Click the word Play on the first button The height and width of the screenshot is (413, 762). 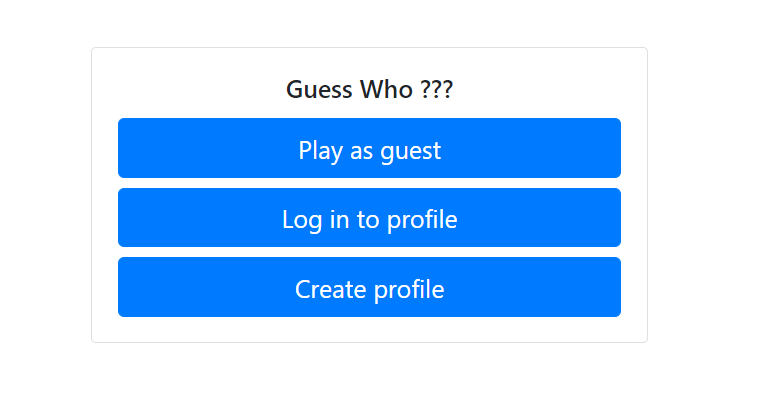tap(320, 151)
